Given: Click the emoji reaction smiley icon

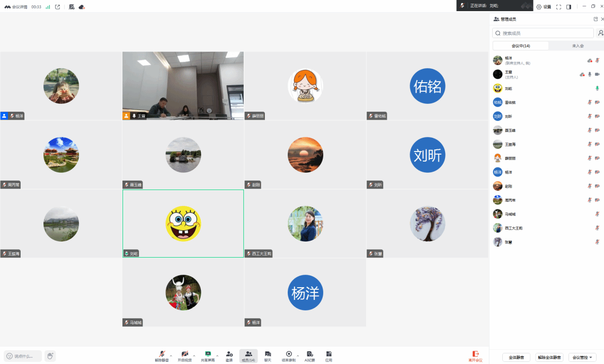Looking at the screenshot, I should (x=10, y=356).
